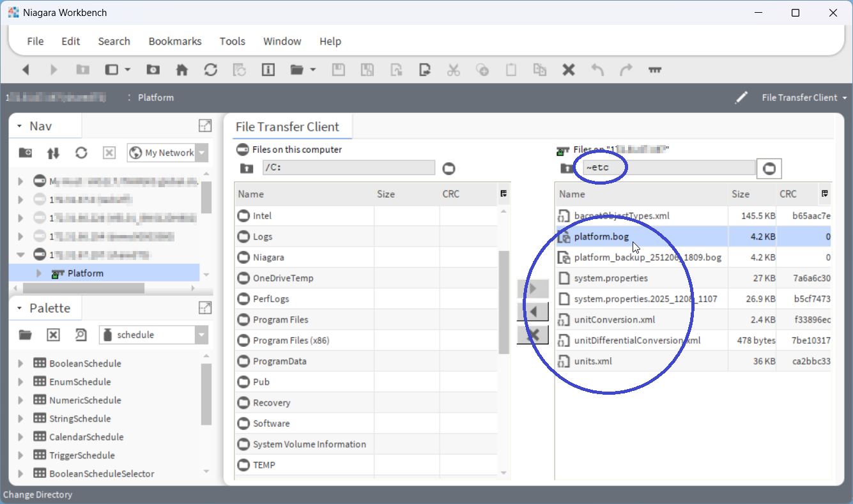Expand the EnumSchedule palette item
Image resolution: width=853 pixels, height=504 pixels.
pyautogui.click(x=20, y=382)
